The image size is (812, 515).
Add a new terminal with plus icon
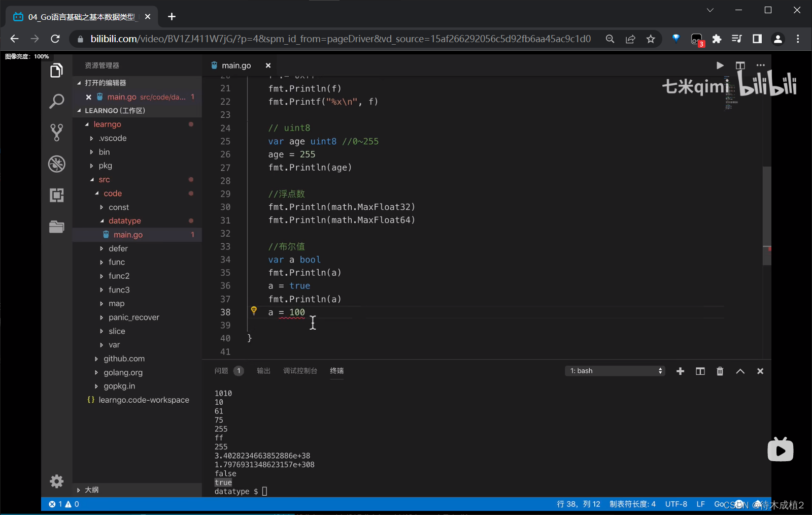(681, 371)
